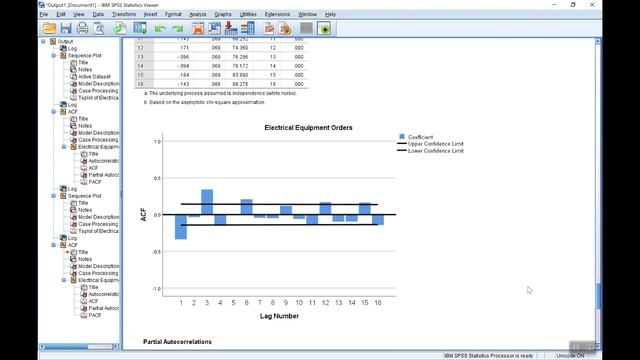
Task: Click the Upper Confidence Limit legend entry
Action: tap(430, 144)
